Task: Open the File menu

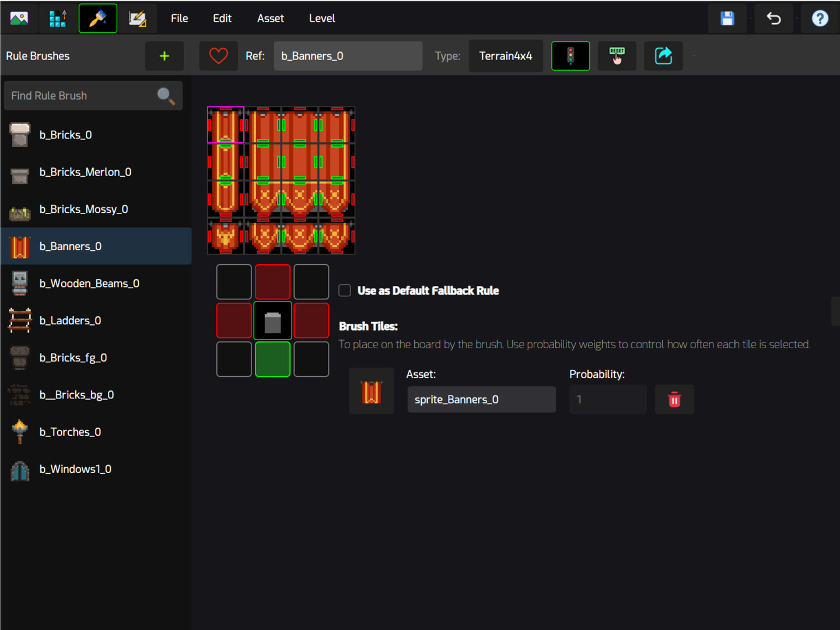Action: coord(179,19)
